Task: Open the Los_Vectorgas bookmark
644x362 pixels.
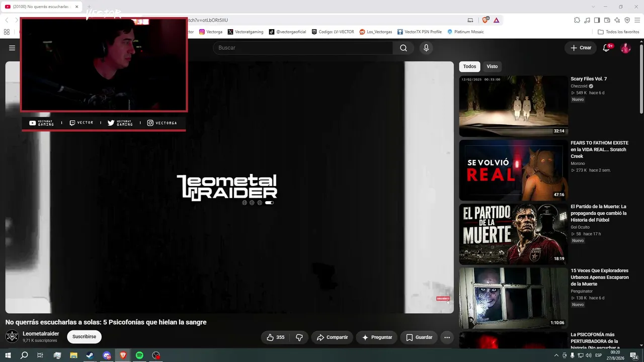Action: pyautogui.click(x=376, y=32)
